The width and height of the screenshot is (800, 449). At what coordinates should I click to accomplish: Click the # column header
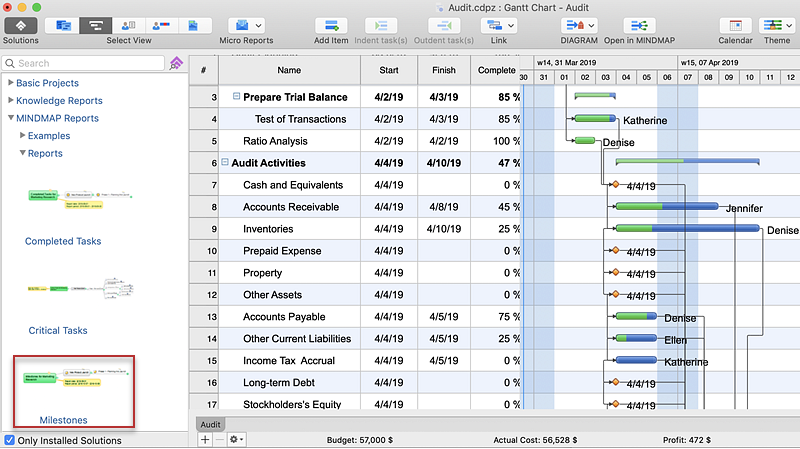tap(204, 70)
